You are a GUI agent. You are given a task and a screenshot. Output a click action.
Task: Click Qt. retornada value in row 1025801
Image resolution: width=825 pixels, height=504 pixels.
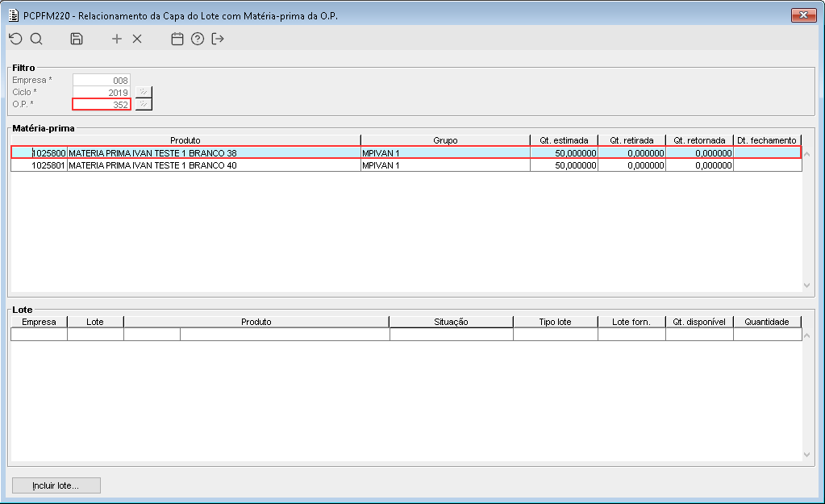click(x=700, y=165)
